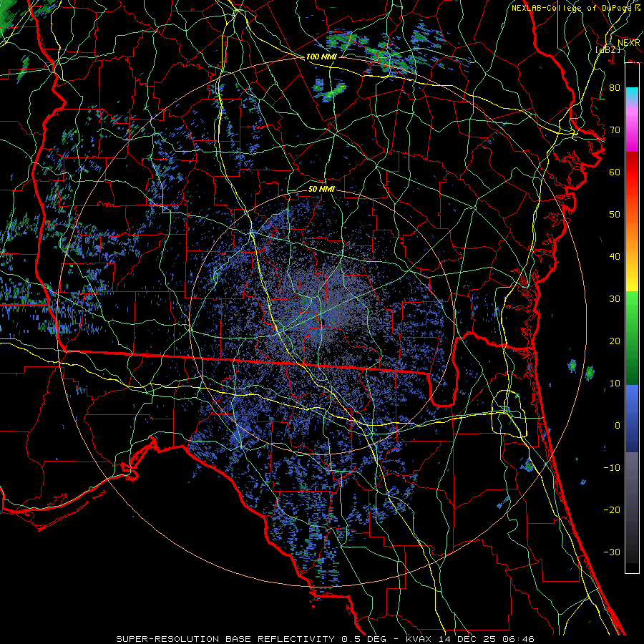Viewport: 644px width, 644px height.
Task: Click the "NEXR" label near the legend
Action: [x=628, y=43]
